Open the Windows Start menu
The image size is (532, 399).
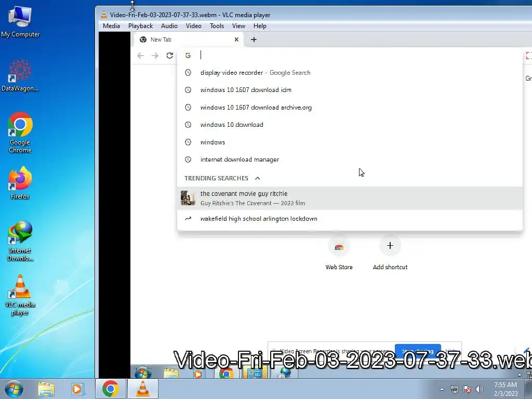14,389
